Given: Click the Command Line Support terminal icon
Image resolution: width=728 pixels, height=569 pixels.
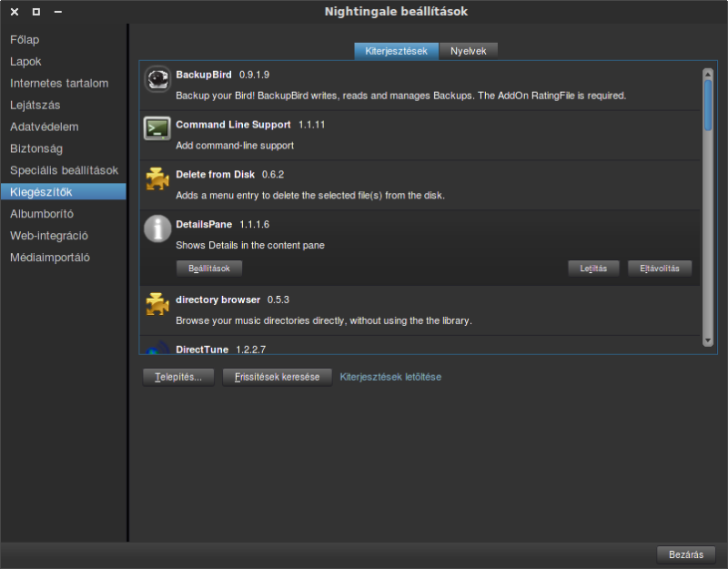Looking at the screenshot, I should coord(157,128).
